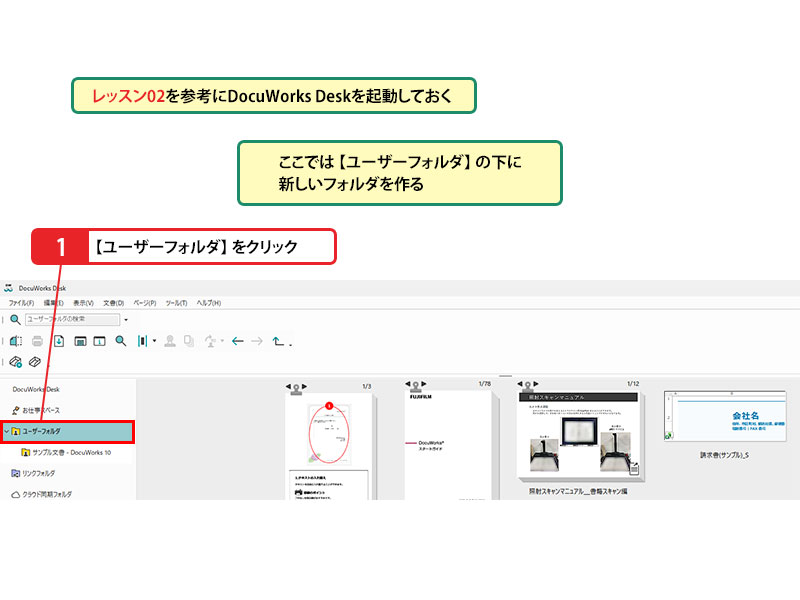Select サンプル文書 - DocuWorks 10 folder
Viewport: 800px width, 600px height.
(x=66, y=453)
